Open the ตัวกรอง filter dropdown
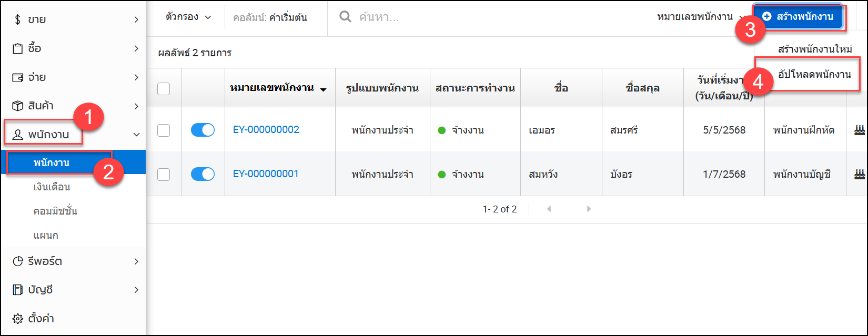The width and height of the screenshot is (868, 336). tap(188, 17)
